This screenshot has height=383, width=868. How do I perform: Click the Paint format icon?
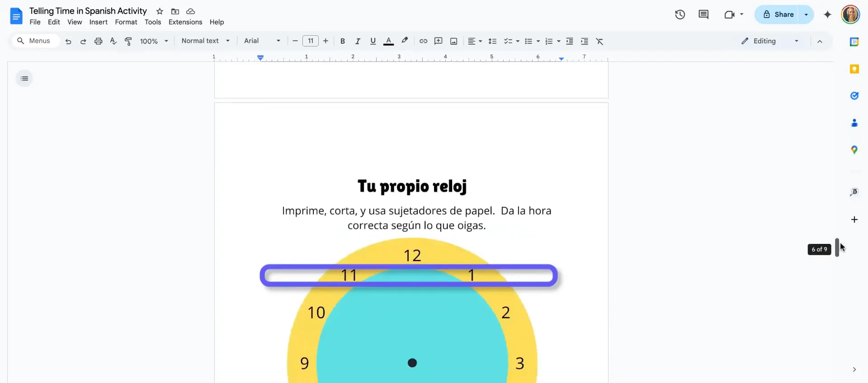[128, 41]
